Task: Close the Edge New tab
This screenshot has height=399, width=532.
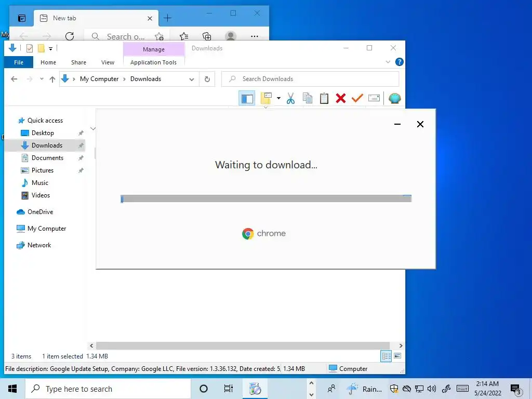Action: (150, 18)
